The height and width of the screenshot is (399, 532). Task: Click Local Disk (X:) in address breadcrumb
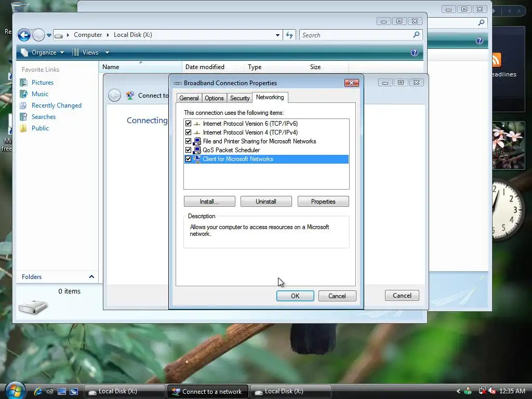[x=132, y=35]
